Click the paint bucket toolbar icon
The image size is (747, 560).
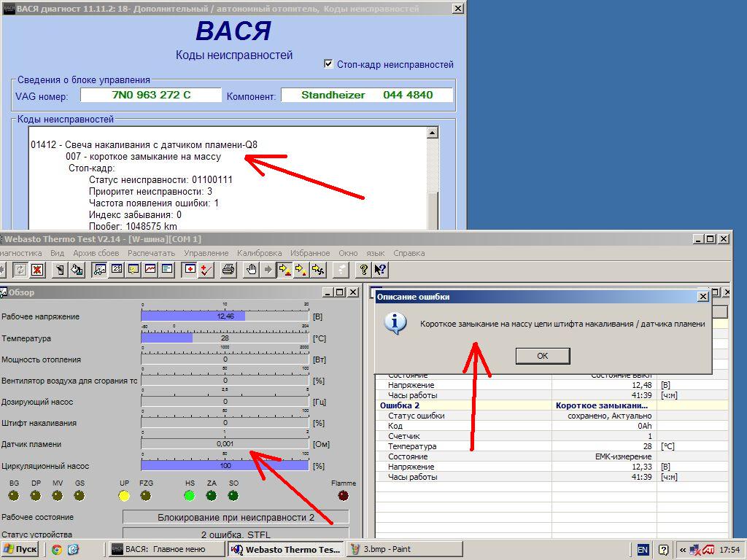coord(77,270)
